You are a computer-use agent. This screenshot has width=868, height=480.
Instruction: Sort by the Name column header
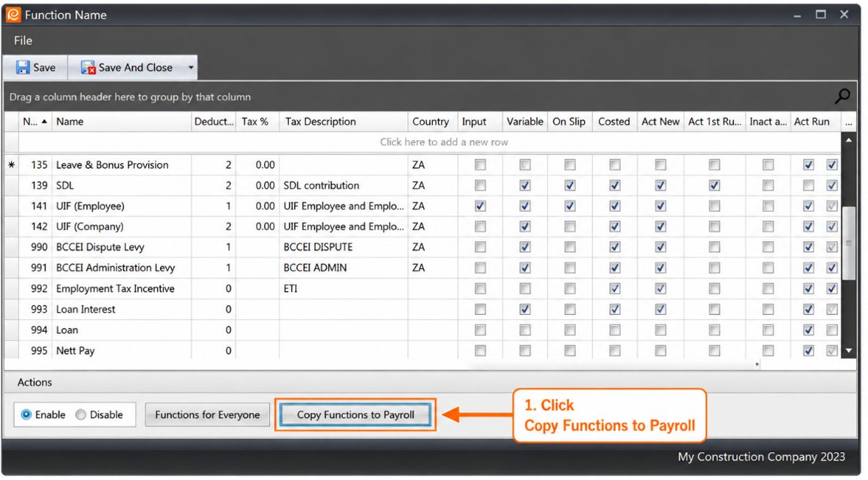pos(121,122)
